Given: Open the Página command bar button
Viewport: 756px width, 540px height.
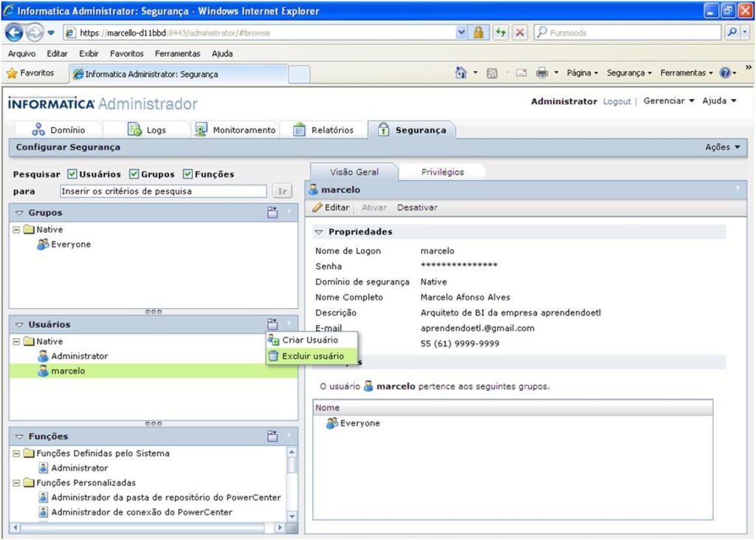Looking at the screenshot, I should point(582,73).
